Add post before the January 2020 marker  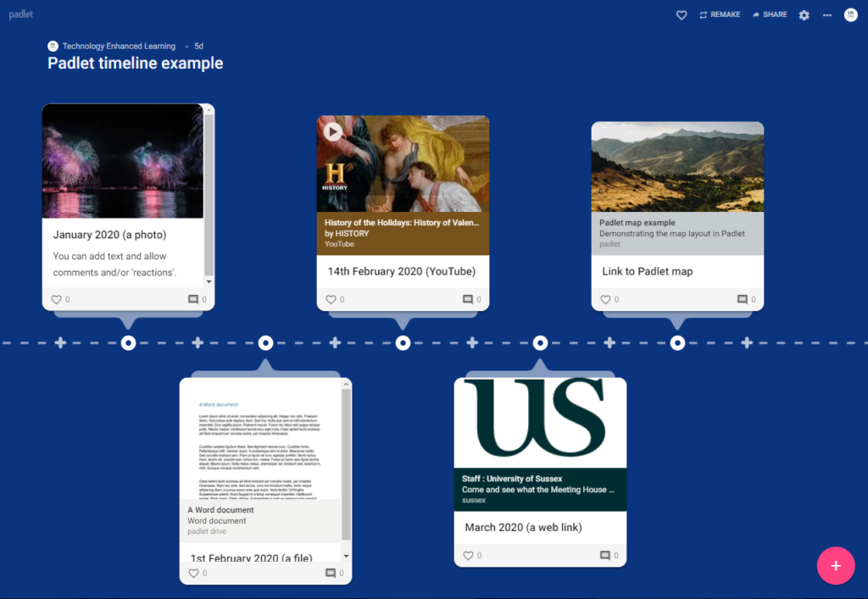60,343
